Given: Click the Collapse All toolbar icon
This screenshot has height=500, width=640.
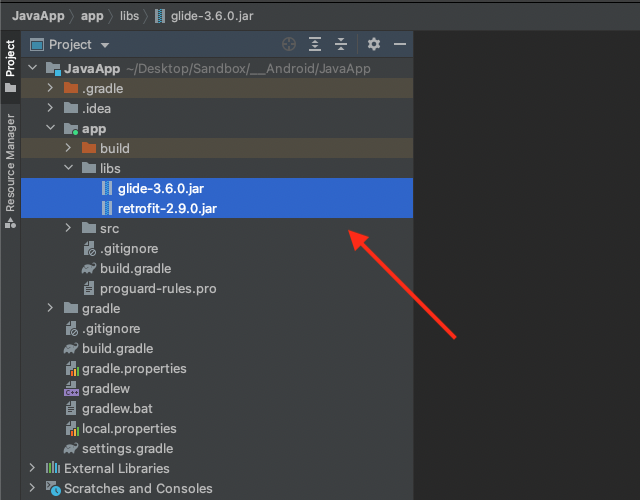Looking at the screenshot, I should click(341, 44).
